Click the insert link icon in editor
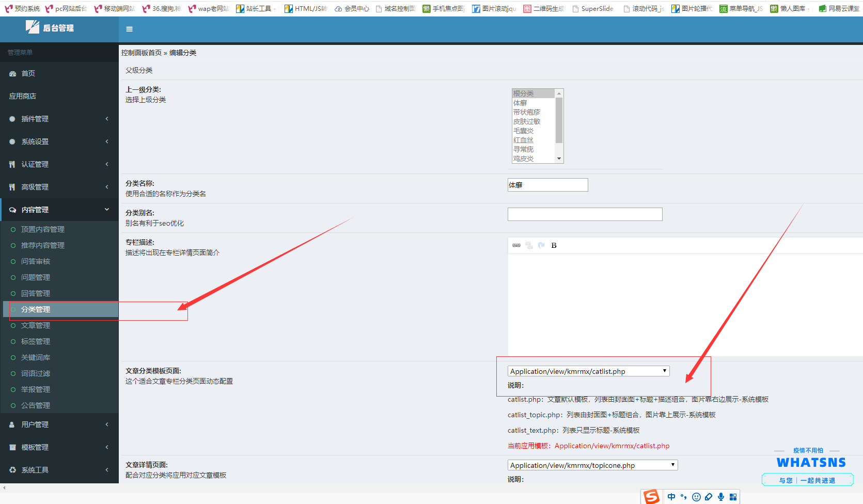 click(x=516, y=245)
